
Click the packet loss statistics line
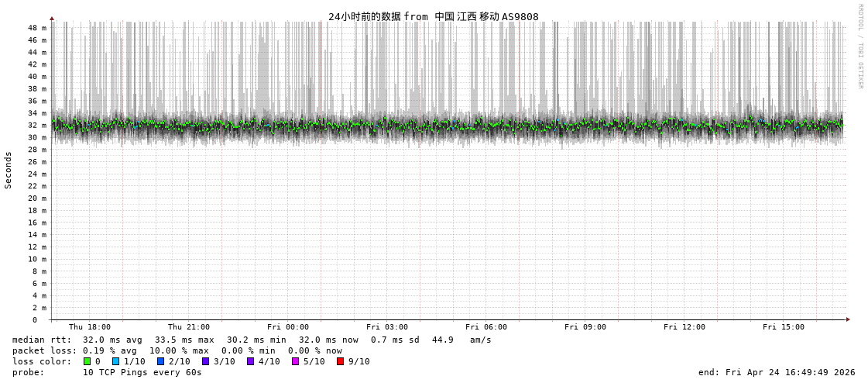177,350
